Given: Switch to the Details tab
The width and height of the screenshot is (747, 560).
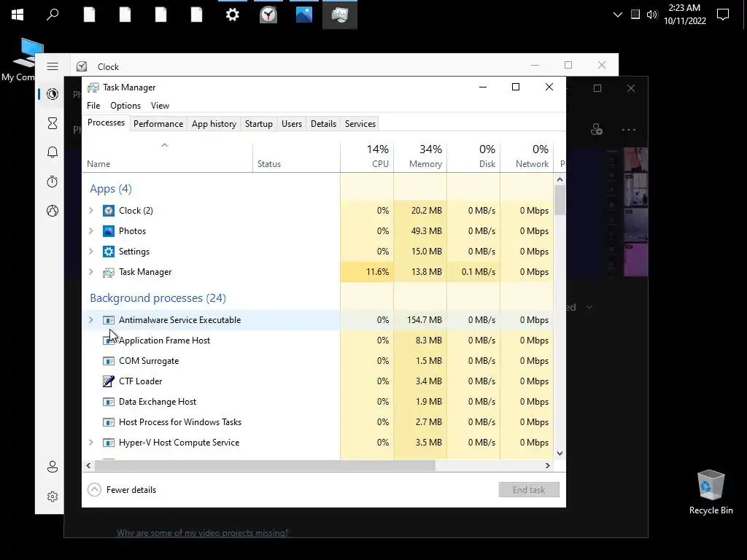Looking at the screenshot, I should coord(323,124).
